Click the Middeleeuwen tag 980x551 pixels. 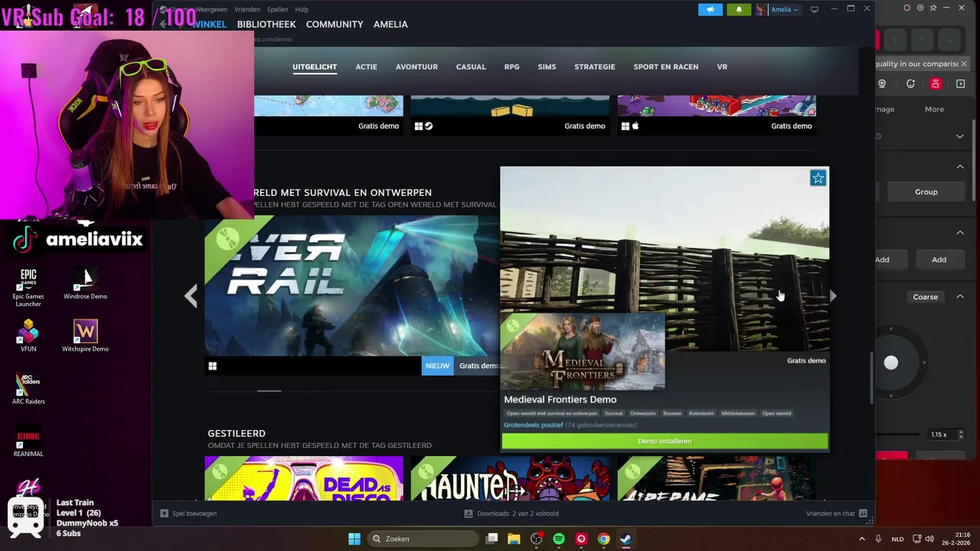(738, 413)
